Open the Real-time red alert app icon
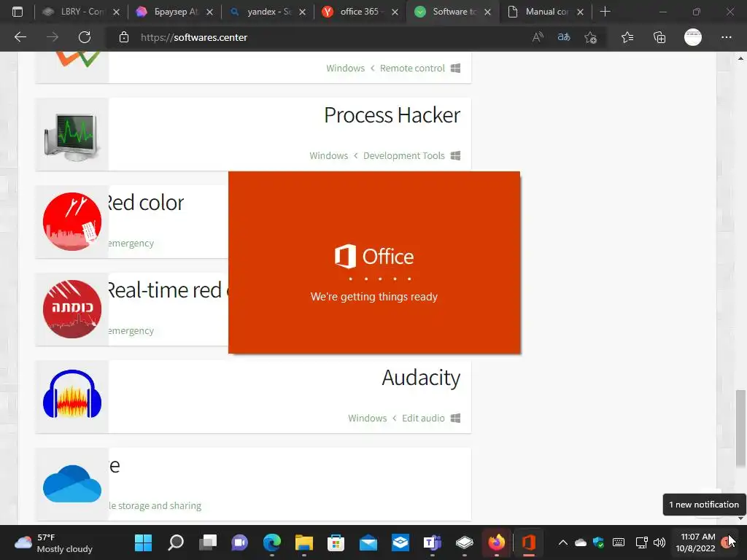The width and height of the screenshot is (747, 560). 72,309
